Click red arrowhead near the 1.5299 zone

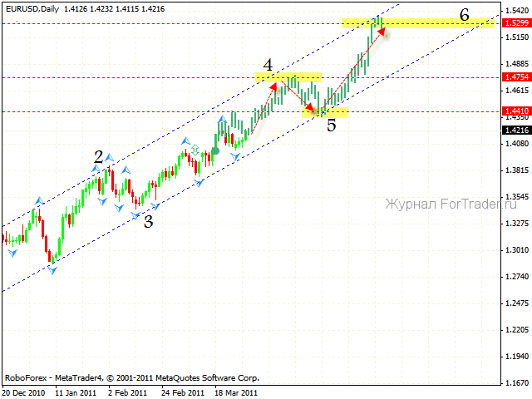382,31
